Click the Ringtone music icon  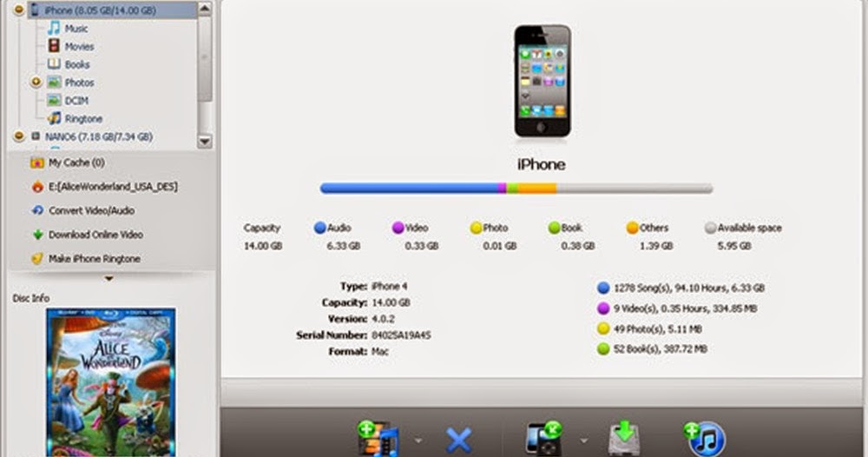(x=54, y=118)
